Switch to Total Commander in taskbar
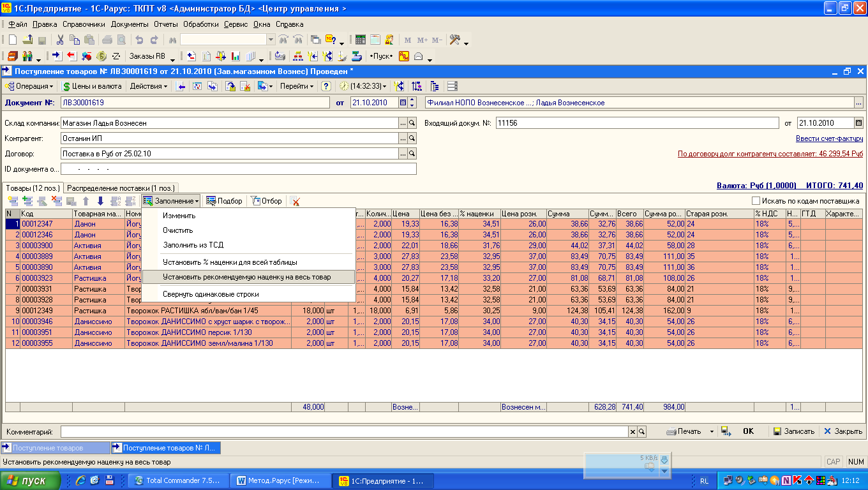Viewport: 868px width, 490px height. pyautogui.click(x=177, y=480)
